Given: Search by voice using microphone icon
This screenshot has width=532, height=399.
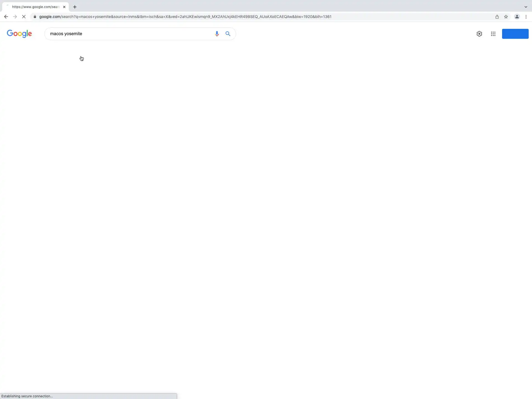Looking at the screenshot, I should pyautogui.click(x=217, y=34).
